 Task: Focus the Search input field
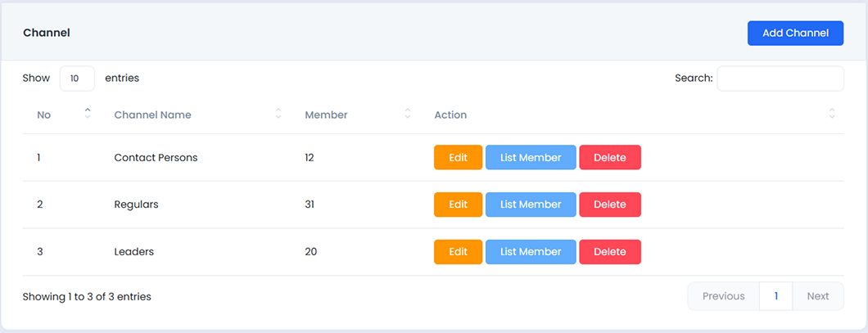point(780,79)
